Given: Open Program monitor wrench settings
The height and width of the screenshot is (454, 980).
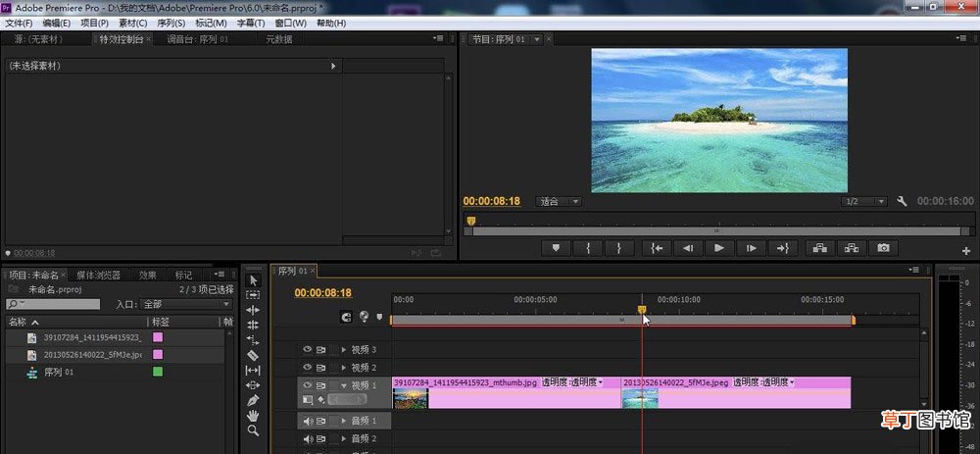Looking at the screenshot, I should tap(902, 201).
